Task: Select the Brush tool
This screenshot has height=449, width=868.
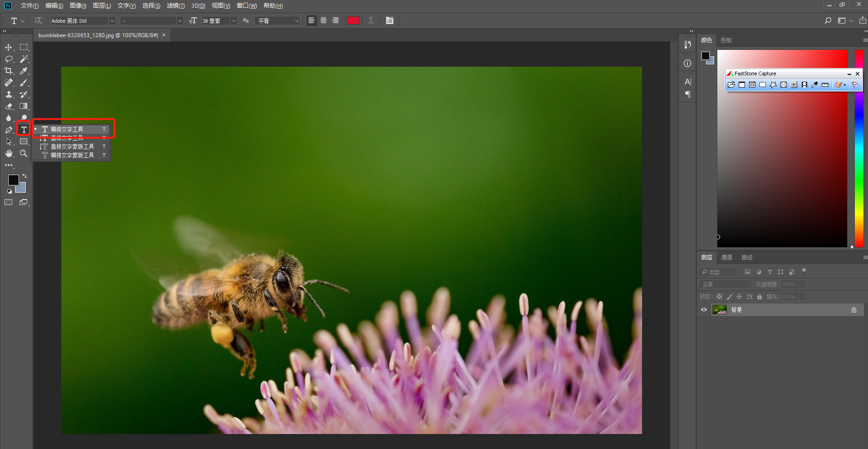Action: click(x=24, y=83)
